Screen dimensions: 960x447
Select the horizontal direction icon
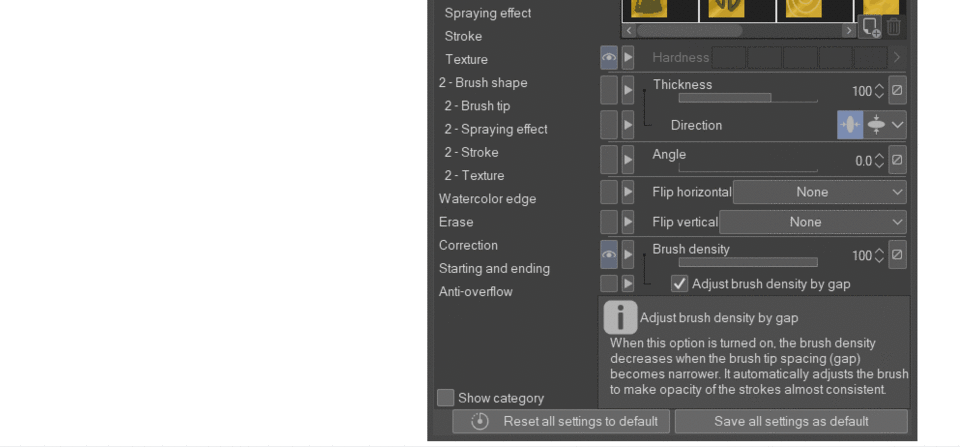[876, 125]
